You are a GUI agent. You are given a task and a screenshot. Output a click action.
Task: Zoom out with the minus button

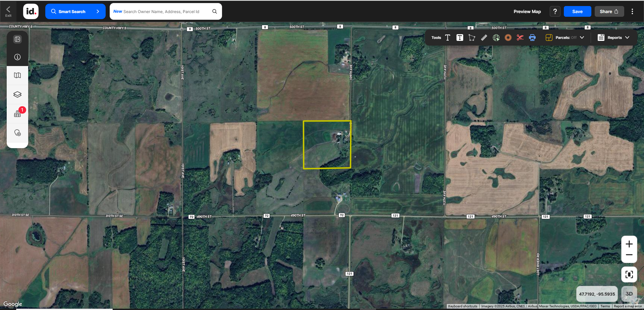(629, 255)
